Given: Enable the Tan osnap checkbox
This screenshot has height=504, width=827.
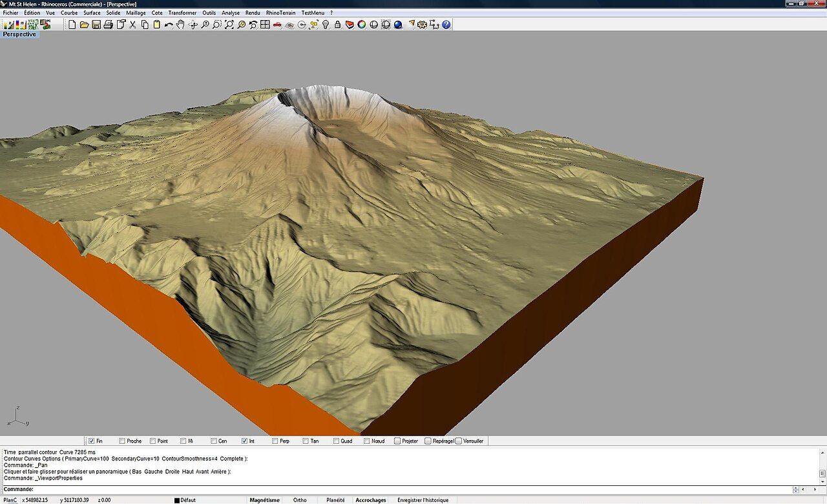Looking at the screenshot, I should (306, 441).
